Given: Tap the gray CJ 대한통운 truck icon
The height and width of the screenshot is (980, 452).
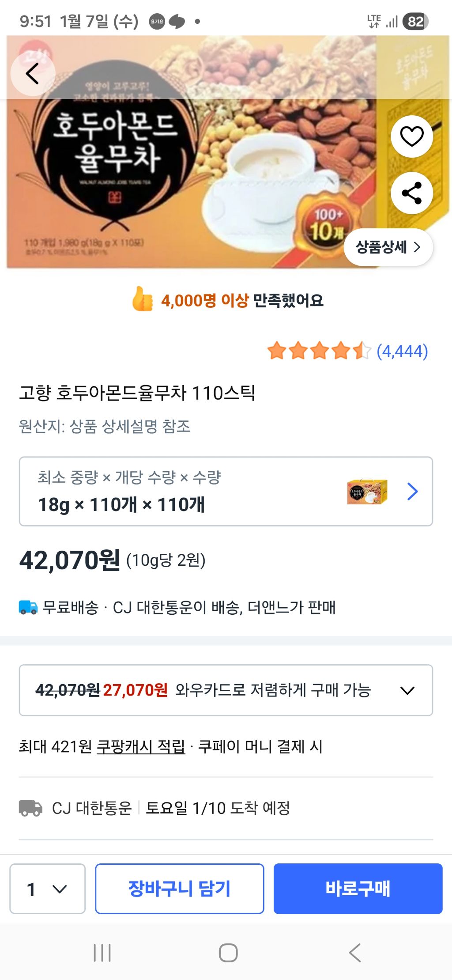Looking at the screenshot, I should pyautogui.click(x=30, y=808).
